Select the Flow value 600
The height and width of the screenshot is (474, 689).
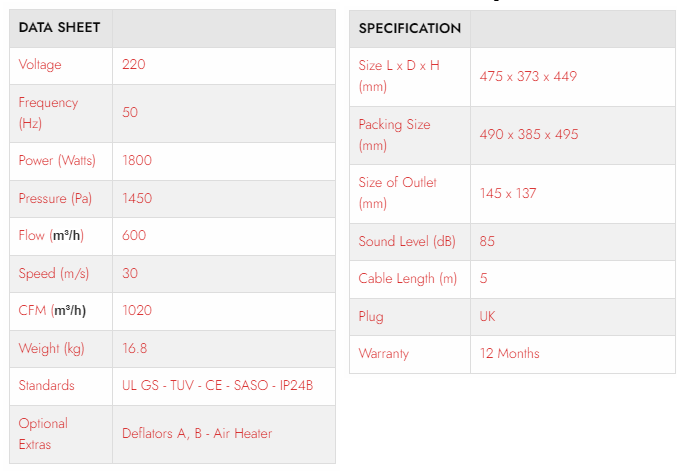tap(134, 236)
